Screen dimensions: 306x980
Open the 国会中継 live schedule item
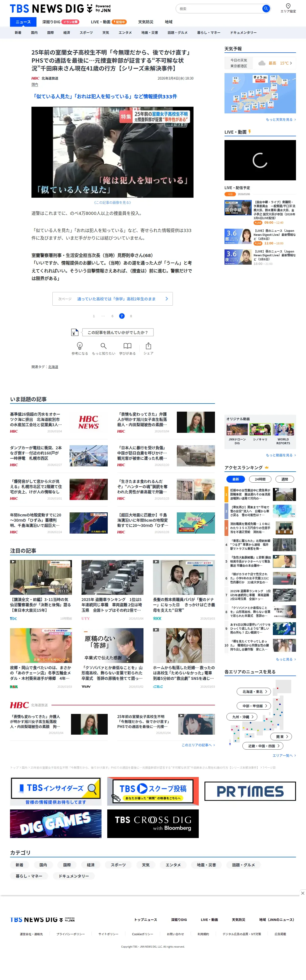tap(260, 212)
